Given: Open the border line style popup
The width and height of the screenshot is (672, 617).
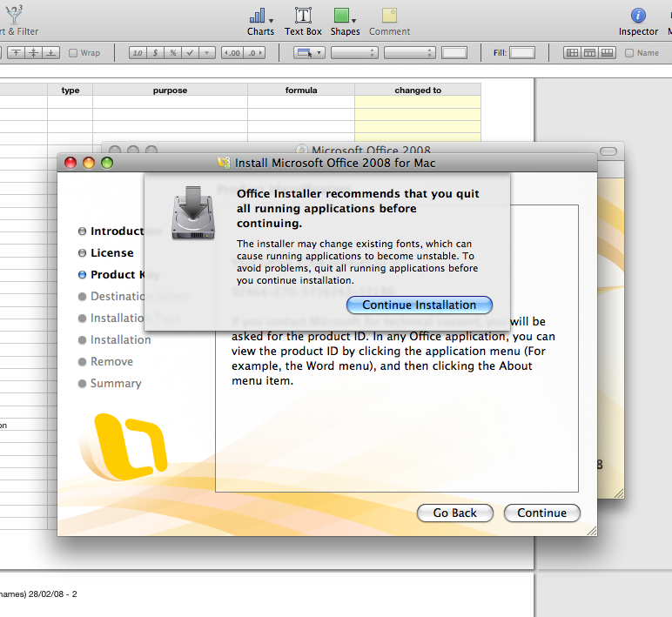Looking at the screenshot, I should [354, 53].
